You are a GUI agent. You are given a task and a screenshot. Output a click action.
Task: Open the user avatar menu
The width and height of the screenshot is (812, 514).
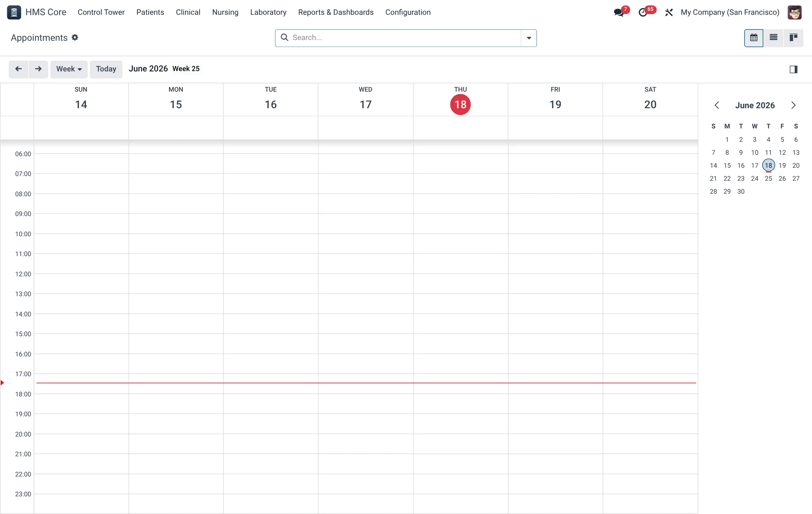click(x=794, y=13)
